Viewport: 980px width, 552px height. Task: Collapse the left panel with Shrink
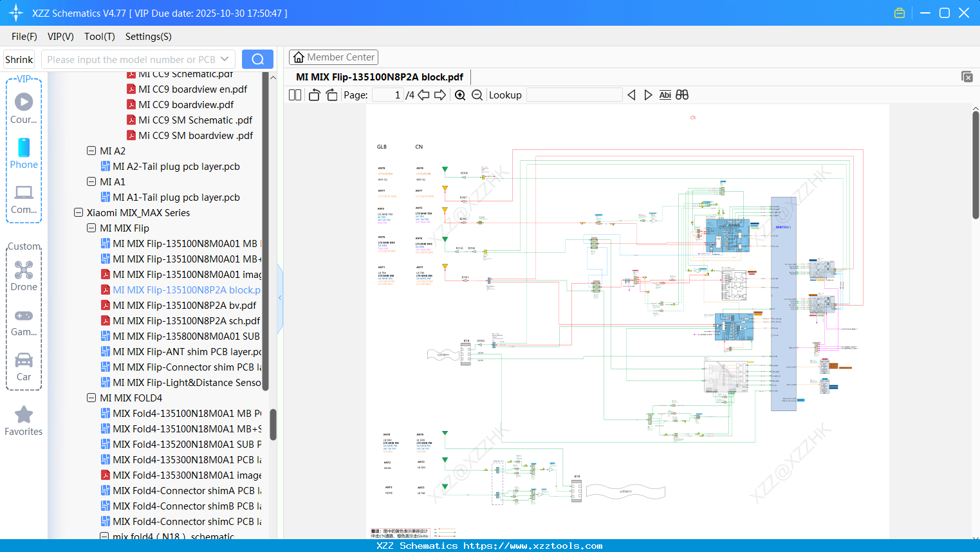(19, 59)
